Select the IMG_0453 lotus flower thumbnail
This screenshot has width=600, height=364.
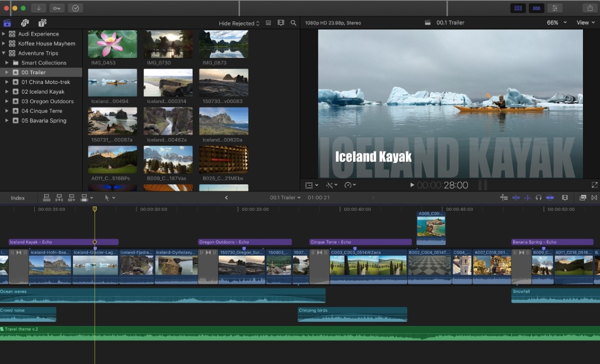(112, 43)
